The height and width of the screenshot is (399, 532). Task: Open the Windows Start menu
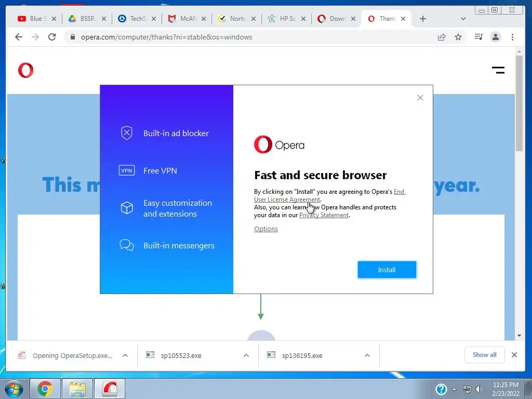point(14,389)
